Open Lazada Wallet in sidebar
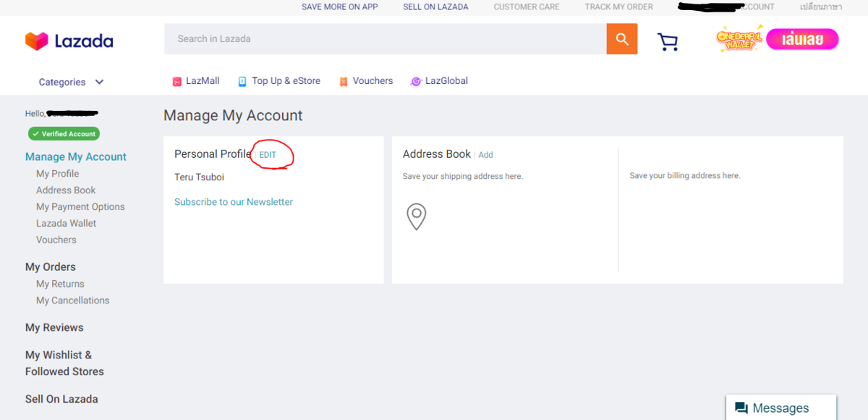The height and width of the screenshot is (420, 868). [66, 224]
